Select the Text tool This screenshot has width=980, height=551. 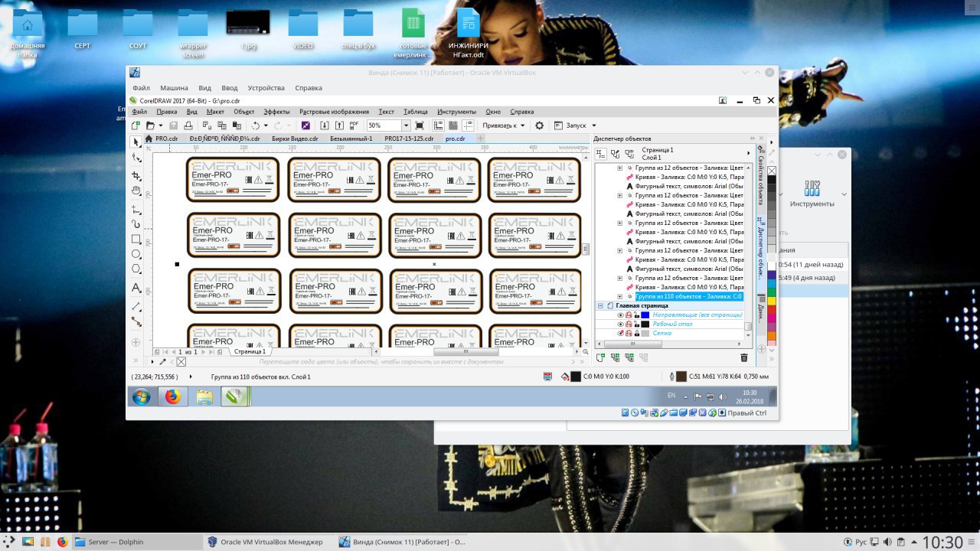[136, 288]
